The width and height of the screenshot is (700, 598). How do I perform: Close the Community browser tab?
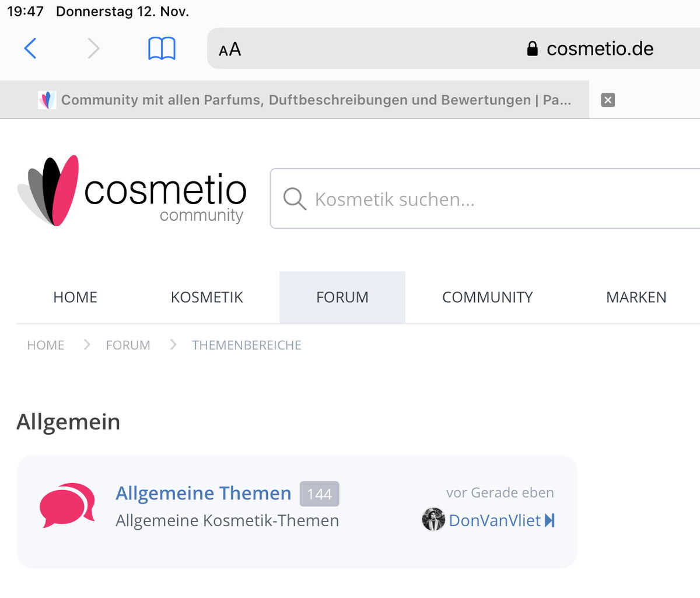608,100
